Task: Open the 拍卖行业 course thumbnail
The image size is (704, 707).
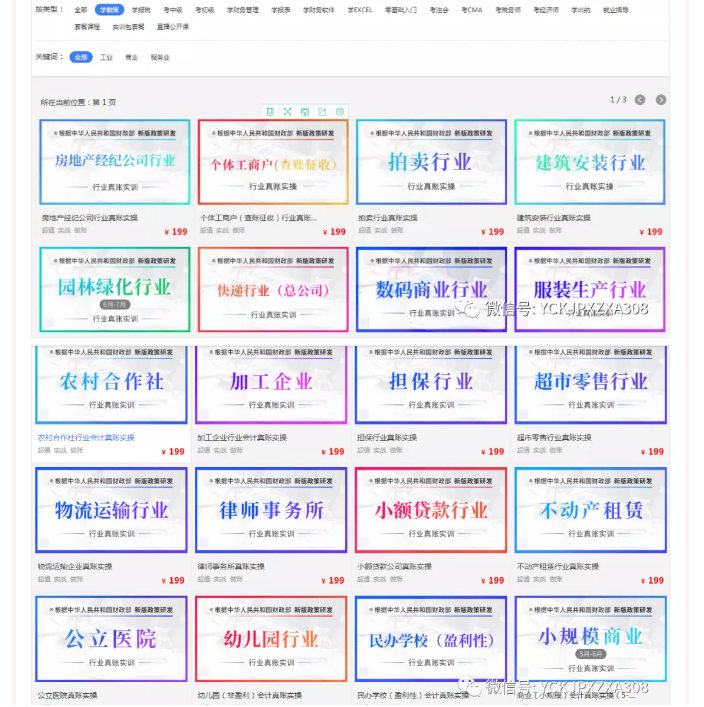Action: 431,162
